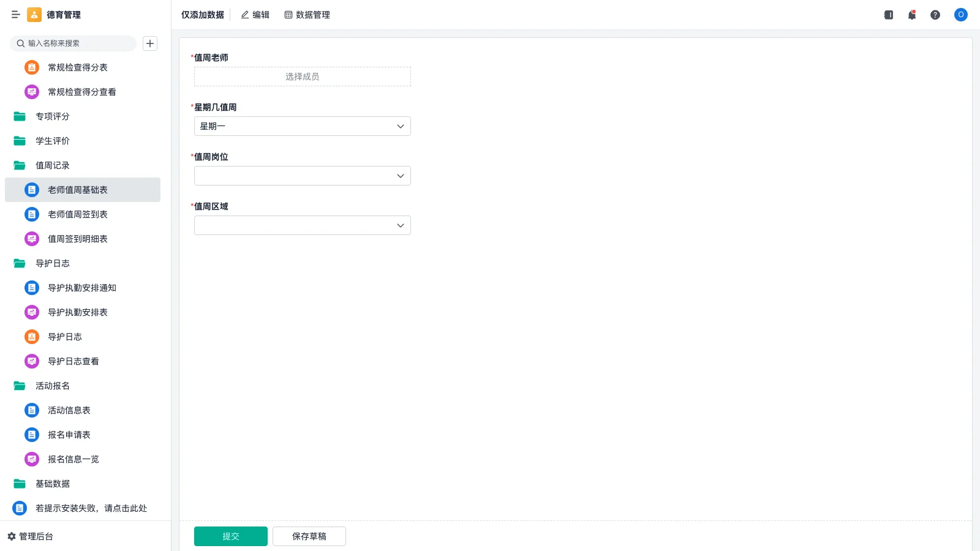
Task: Open the 值周区域 dropdown
Action: click(302, 225)
